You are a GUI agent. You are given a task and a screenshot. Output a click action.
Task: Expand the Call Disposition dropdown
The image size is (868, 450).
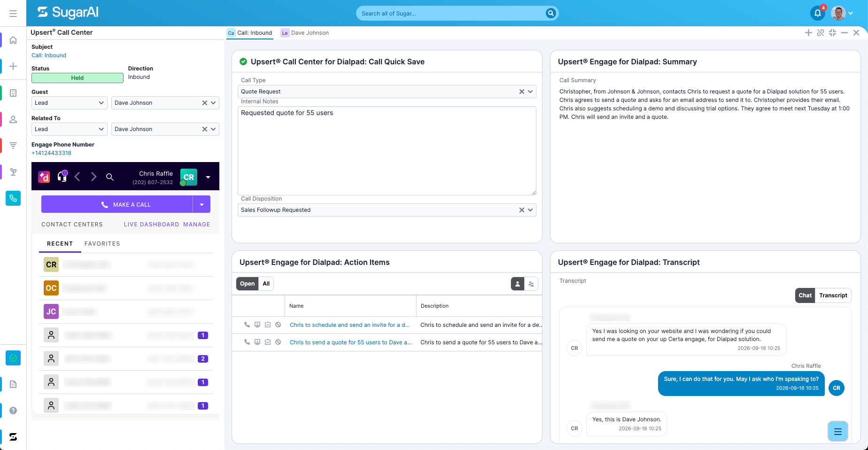point(530,210)
